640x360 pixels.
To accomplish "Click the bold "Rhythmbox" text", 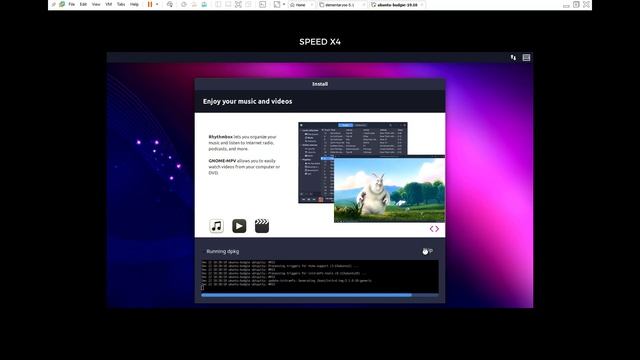I will (x=220, y=137).
